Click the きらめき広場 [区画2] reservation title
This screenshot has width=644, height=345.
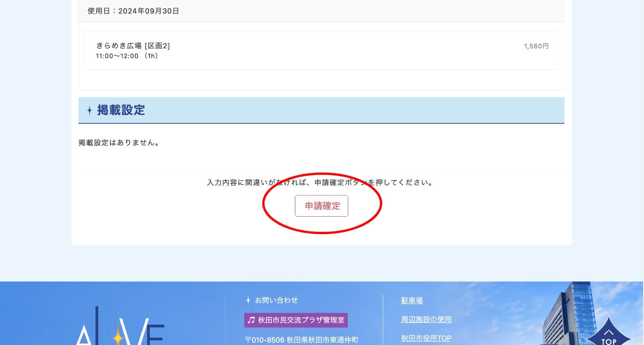click(133, 46)
